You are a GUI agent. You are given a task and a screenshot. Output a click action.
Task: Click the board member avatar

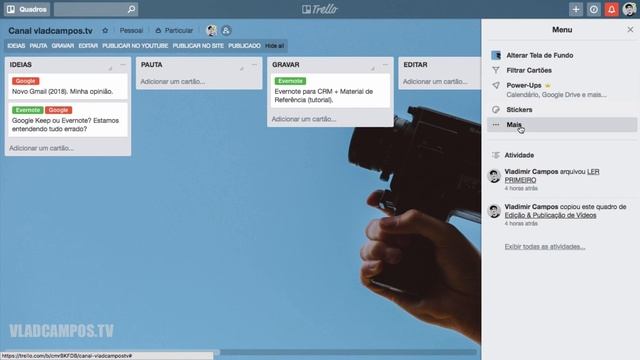pyautogui.click(x=211, y=31)
